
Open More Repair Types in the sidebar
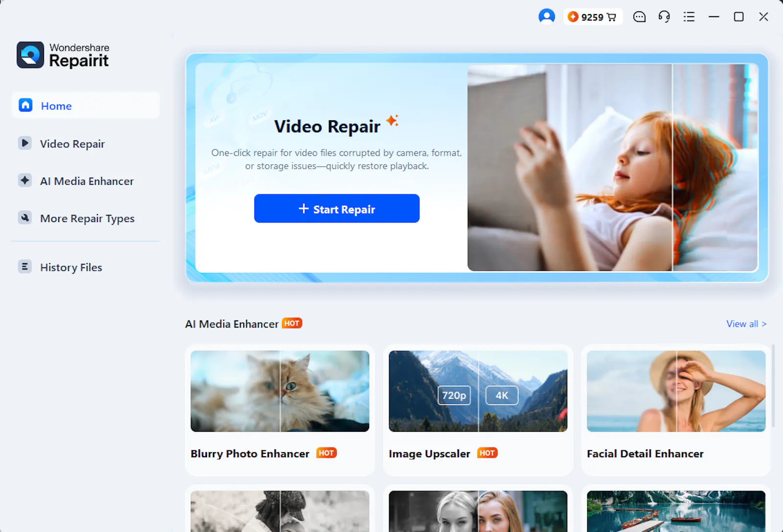click(86, 218)
